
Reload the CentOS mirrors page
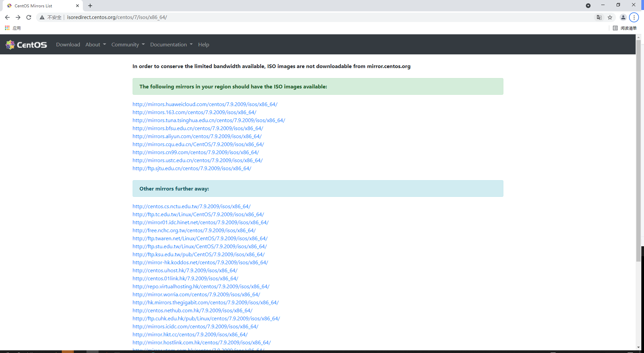(29, 17)
